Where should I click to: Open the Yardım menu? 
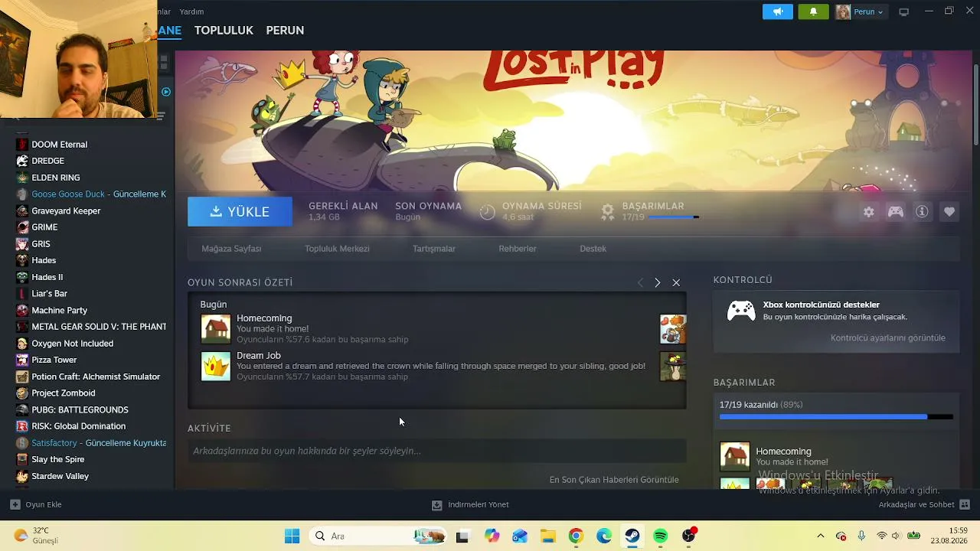[x=191, y=11]
